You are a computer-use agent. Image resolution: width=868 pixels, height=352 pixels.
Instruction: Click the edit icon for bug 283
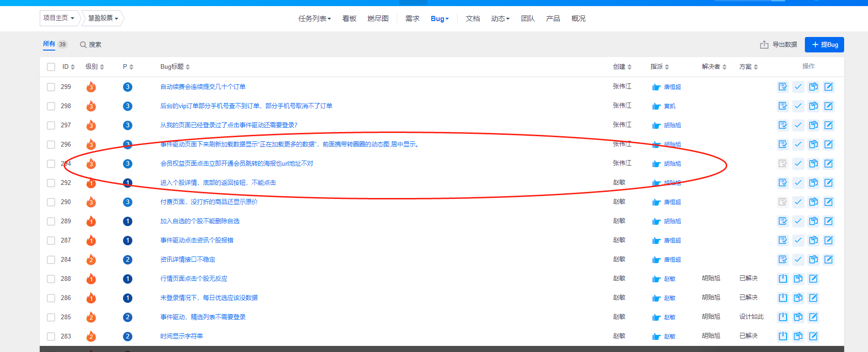coord(813,336)
